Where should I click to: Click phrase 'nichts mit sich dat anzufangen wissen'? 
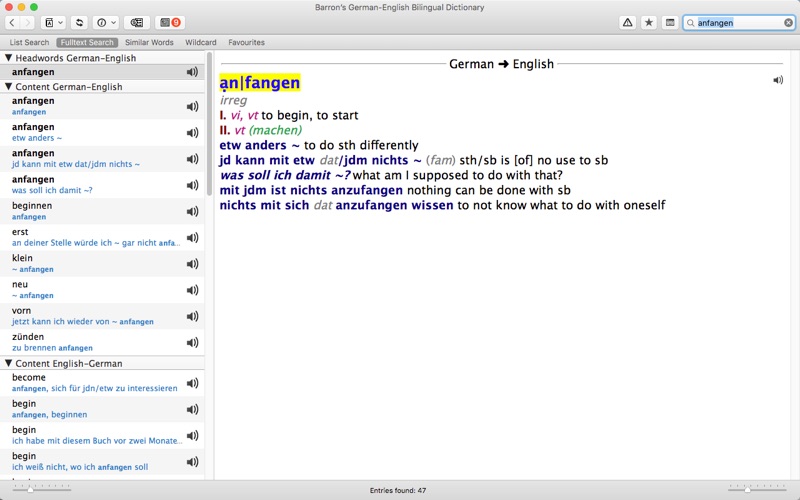pyautogui.click(x=336, y=205)
